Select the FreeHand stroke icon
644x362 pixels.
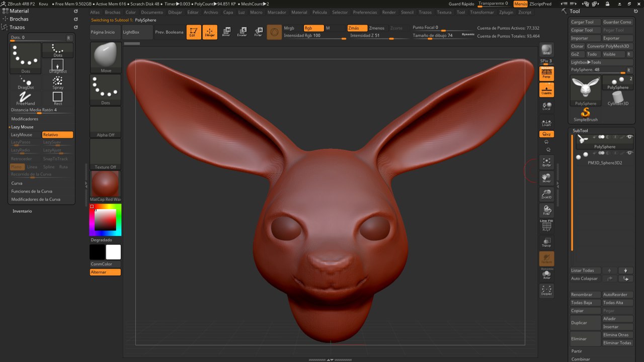[25, 98]
